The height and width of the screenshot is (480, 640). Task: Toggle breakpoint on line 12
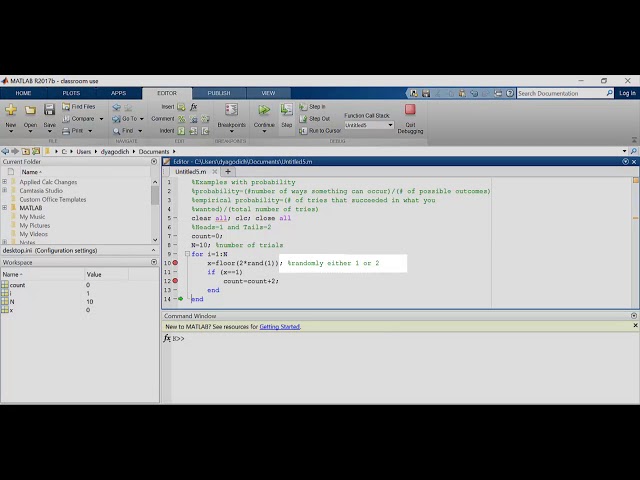click(x=175, y=281)
